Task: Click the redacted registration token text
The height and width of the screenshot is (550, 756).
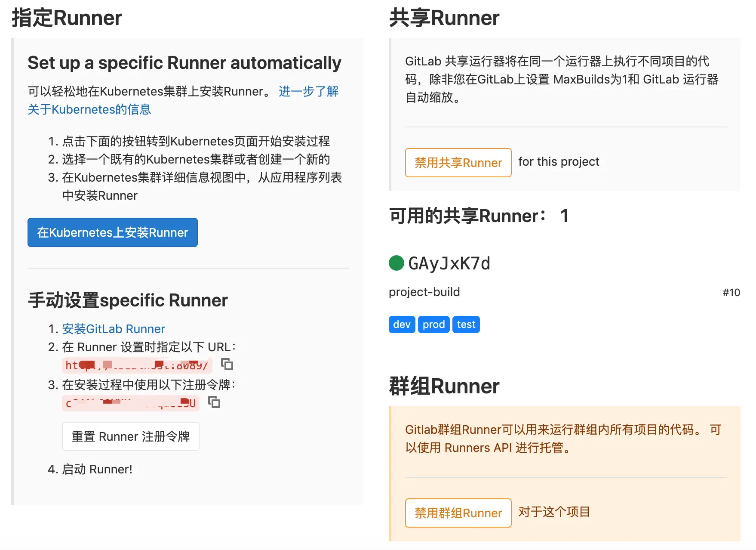Action: click(130, 403)
